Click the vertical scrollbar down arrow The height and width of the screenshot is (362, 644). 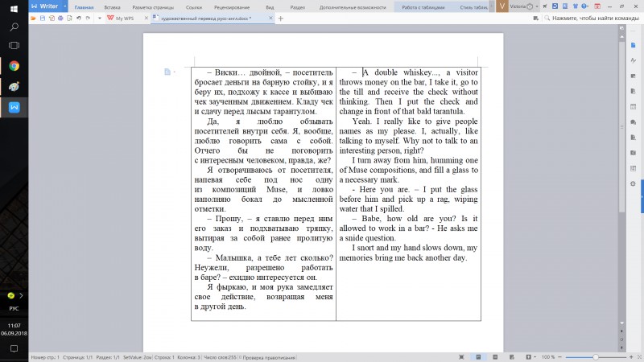click(x=621, y=323)
